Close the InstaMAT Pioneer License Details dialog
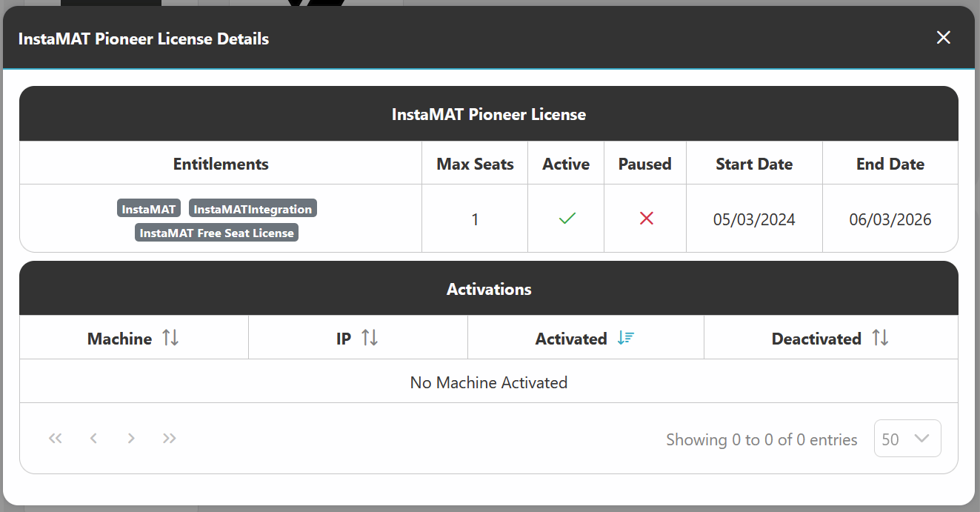 (x=943, y=38)
